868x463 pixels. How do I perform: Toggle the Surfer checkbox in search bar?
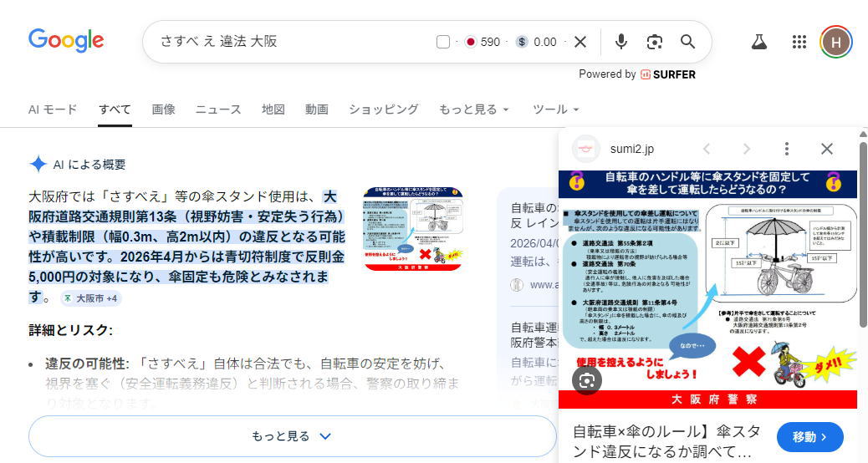(443, 42)
